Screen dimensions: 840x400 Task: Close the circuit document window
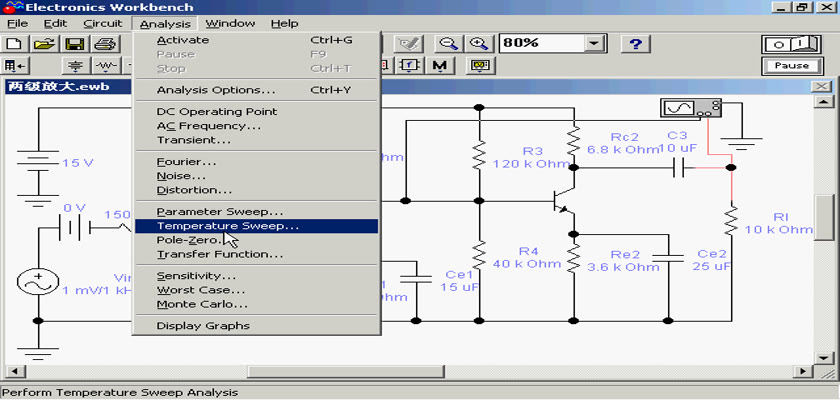click(821, 87)
